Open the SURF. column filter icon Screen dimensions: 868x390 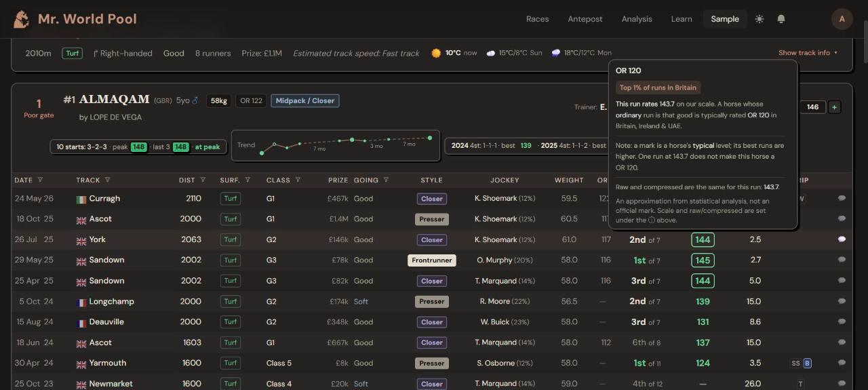coord(248,180)
